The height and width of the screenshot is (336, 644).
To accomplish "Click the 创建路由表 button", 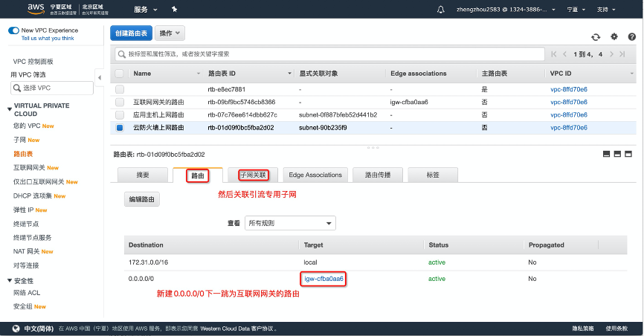I will coord(132,33).
